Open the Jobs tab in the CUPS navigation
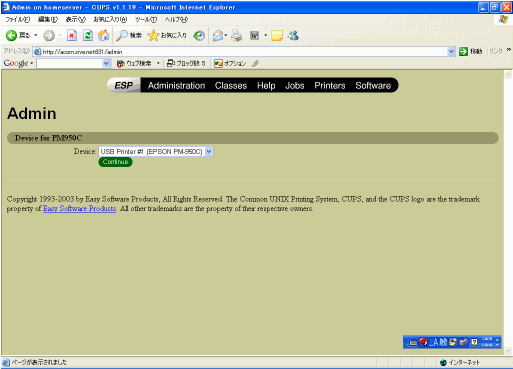This screenshot has height=369, width=513. coord(295,86)
